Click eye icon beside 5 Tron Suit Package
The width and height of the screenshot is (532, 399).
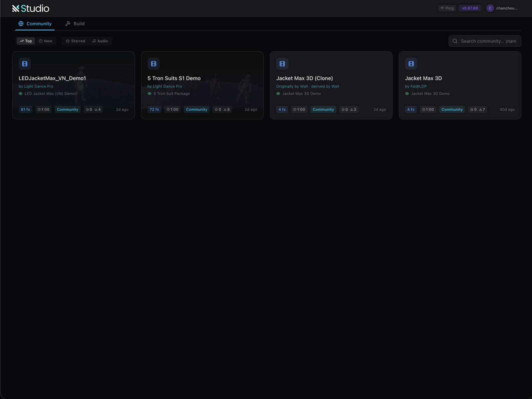coord(149,94)
